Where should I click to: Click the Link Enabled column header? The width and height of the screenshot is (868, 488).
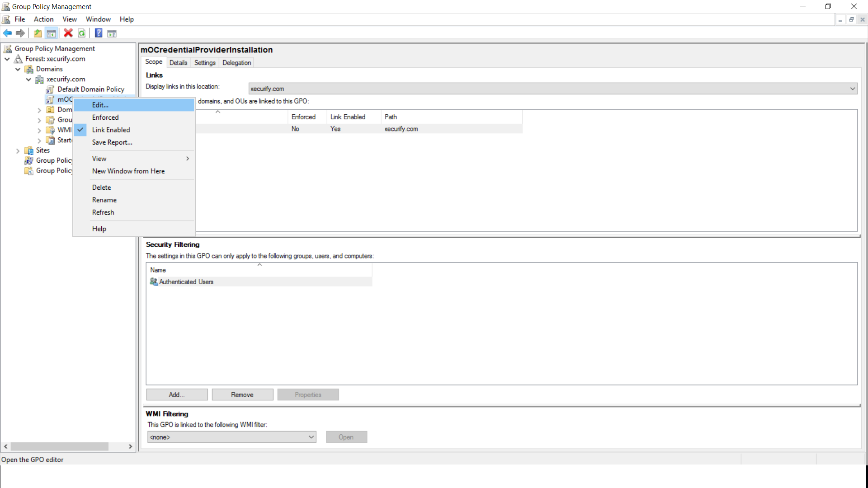pos(354,117)
